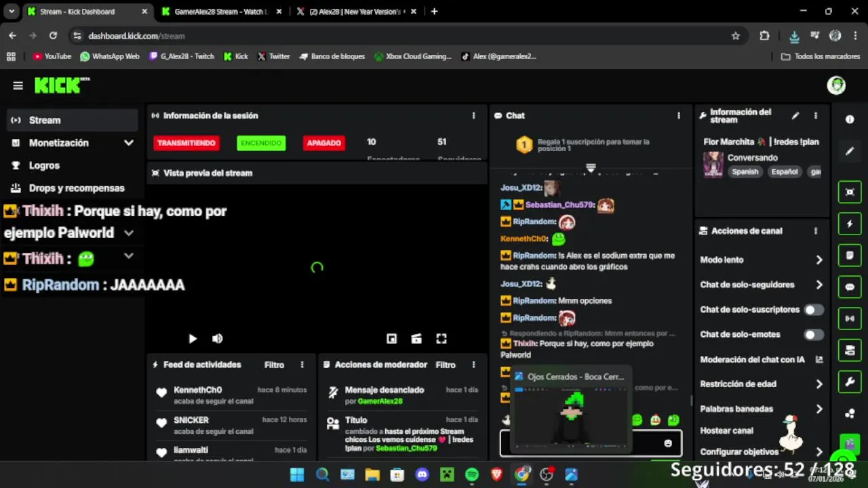Open Discord from the taskbar

tap(422, 475)
